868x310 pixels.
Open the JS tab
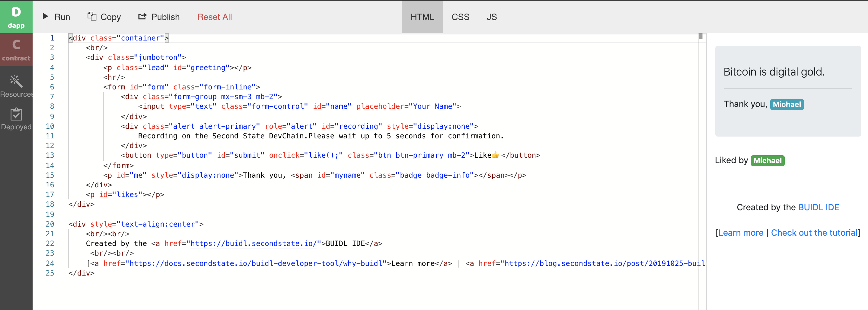(x=491, y=17)
